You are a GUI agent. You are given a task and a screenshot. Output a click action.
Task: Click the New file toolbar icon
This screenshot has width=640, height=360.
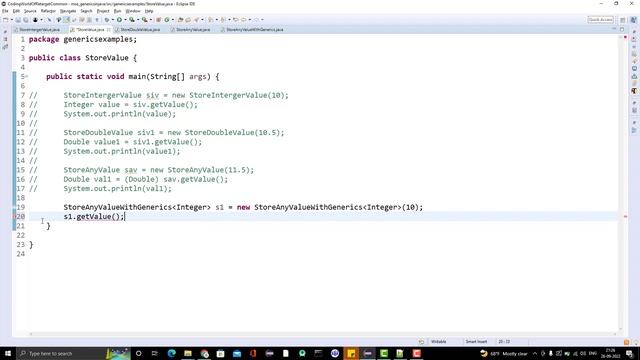coord(6,20)
